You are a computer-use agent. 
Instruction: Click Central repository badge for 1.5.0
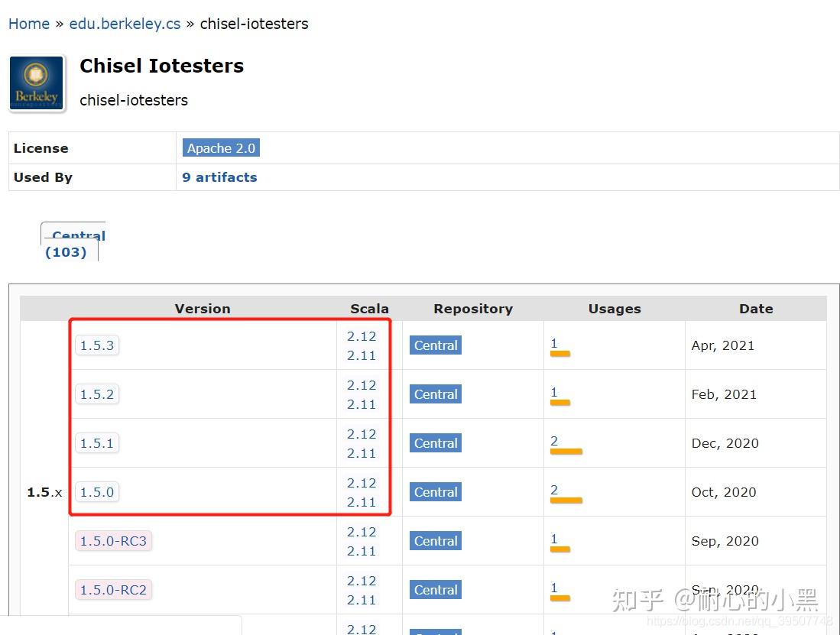(x=436, y=492)
